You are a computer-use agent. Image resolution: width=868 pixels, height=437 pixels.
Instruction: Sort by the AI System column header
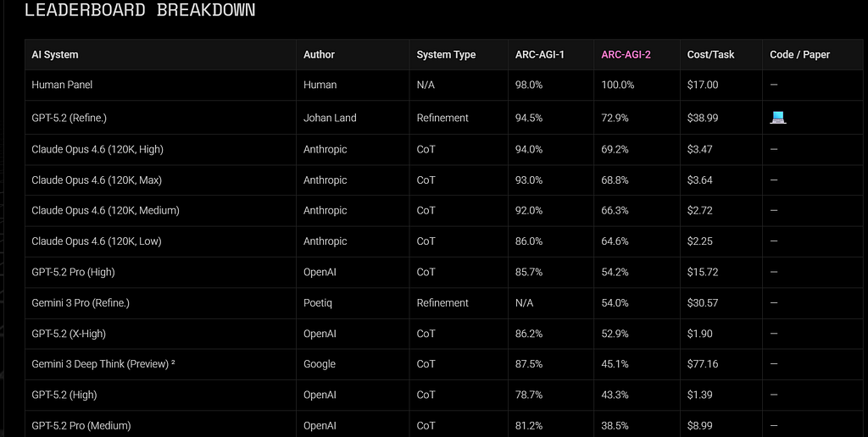55,54
